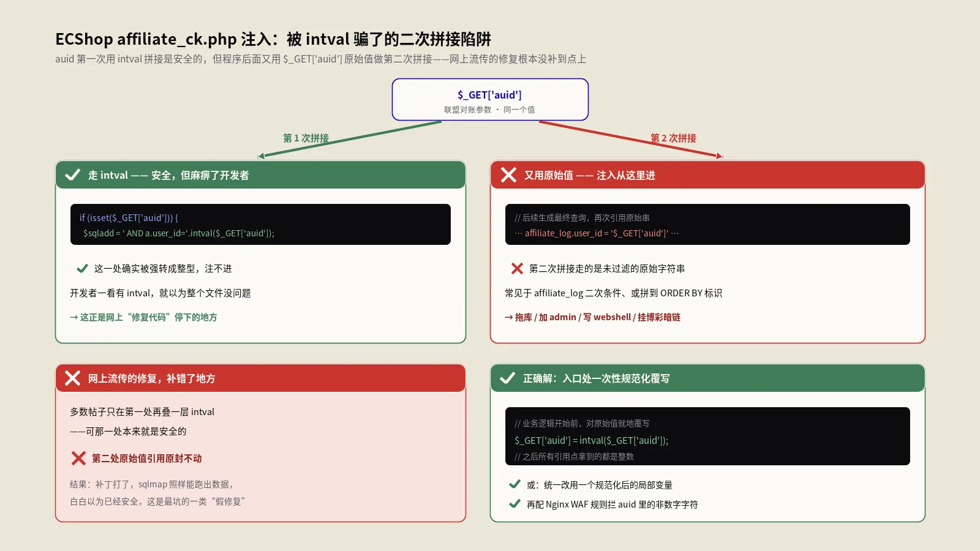Click header text 走 intval —— 安全，但麻痹了开发者
The height and width of the screenshot is (551, 980).
pyautogui.click(x=168, y=175)
